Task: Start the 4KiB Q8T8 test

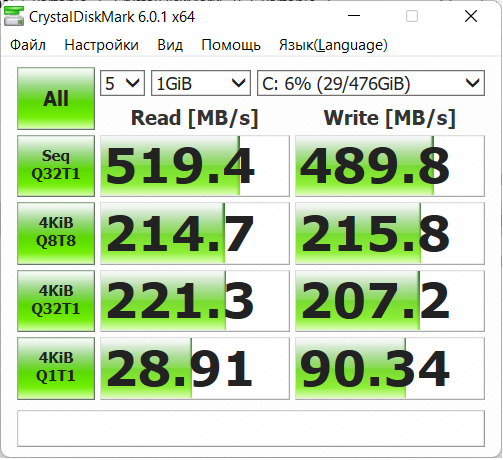Action: [x=56, y=233]
